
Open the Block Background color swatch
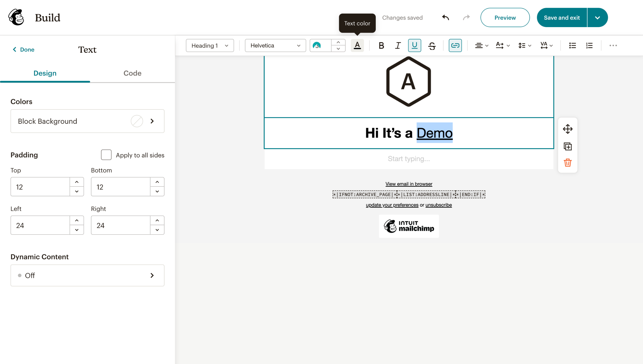pos(137,121)
